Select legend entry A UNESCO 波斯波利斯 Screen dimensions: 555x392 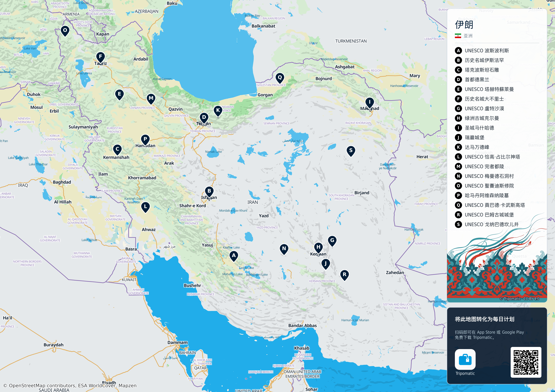pos(482,51)
